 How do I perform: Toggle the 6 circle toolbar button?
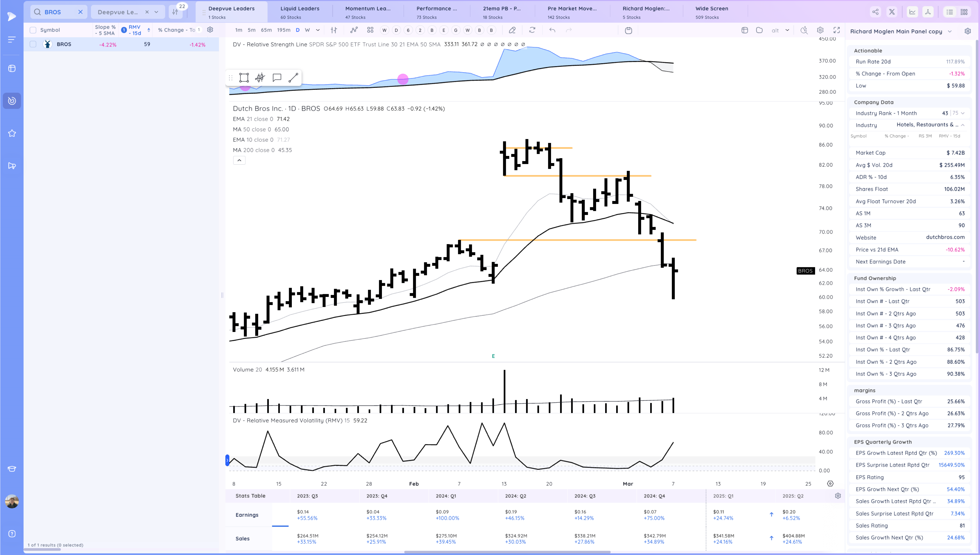(x=408, y=30)
